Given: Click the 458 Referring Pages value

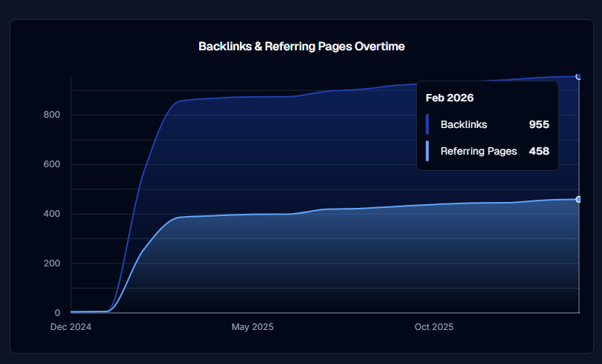Looking at the screenshot, I should pyautogui.click(x=538, y=151).
